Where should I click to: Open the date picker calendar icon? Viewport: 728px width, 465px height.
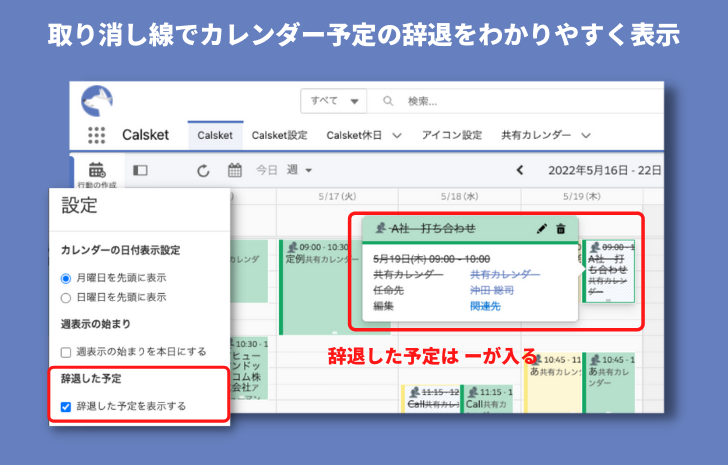[x=234, y=170]
